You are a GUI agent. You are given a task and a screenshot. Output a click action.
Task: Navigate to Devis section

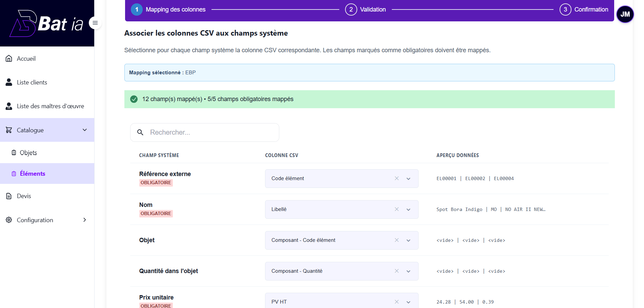(24, 196)
